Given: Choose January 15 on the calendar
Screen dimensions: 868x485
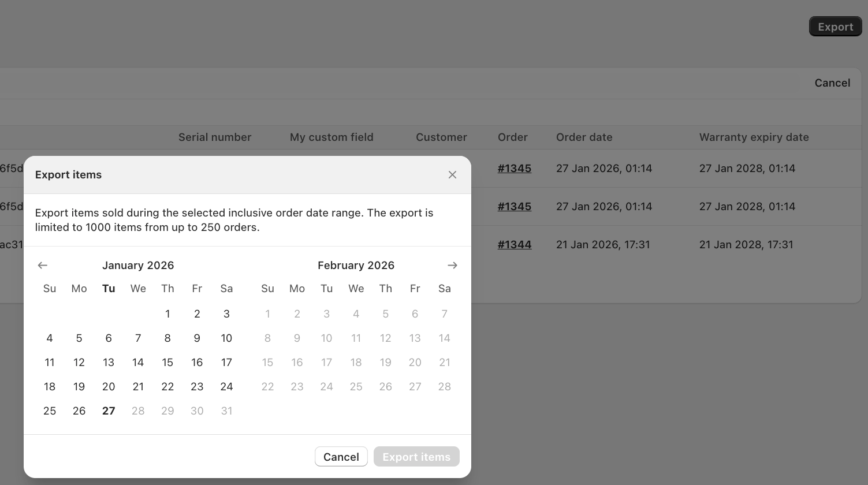Looking at the screenshot, I should 167,363.
